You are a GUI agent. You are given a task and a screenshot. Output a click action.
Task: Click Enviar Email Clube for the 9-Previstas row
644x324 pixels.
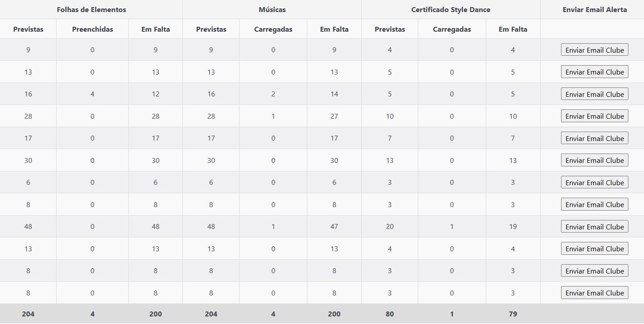click(594, 50)
